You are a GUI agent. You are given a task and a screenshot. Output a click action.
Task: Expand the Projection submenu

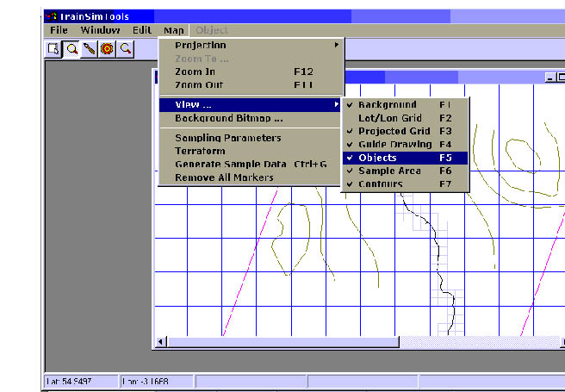(x=251, y=46)
